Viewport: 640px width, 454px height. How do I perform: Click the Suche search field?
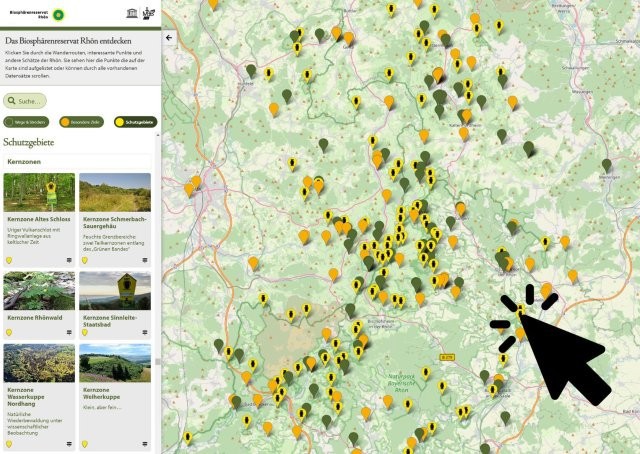(25, 101)
